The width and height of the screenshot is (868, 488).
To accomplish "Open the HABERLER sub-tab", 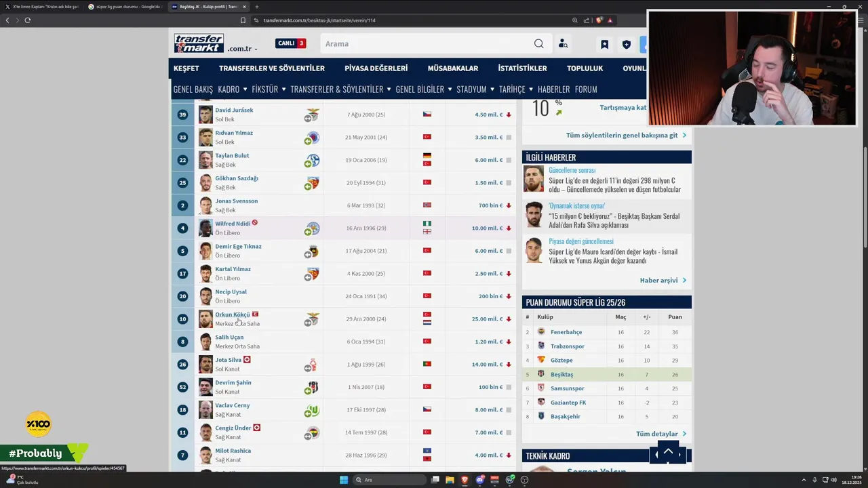I will (553, 89).
